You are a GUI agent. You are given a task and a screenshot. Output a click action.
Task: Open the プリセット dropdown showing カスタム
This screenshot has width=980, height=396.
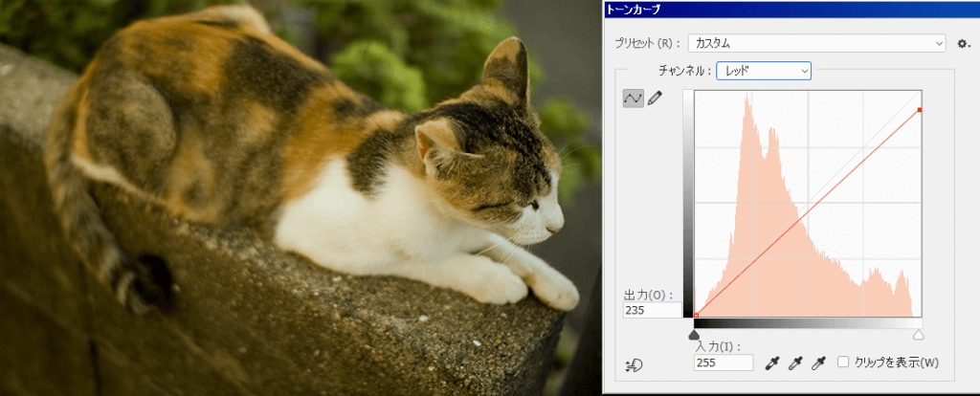(x=817, y=44)
